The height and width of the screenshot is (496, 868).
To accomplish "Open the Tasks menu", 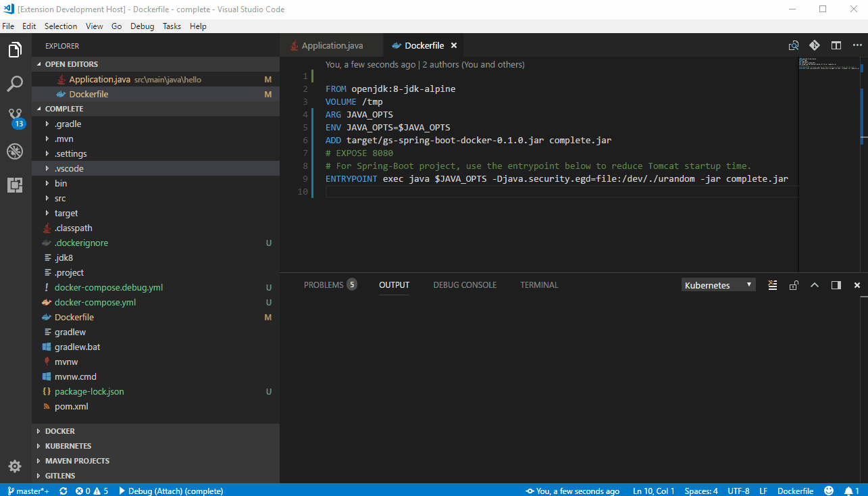I will (172, 26).
